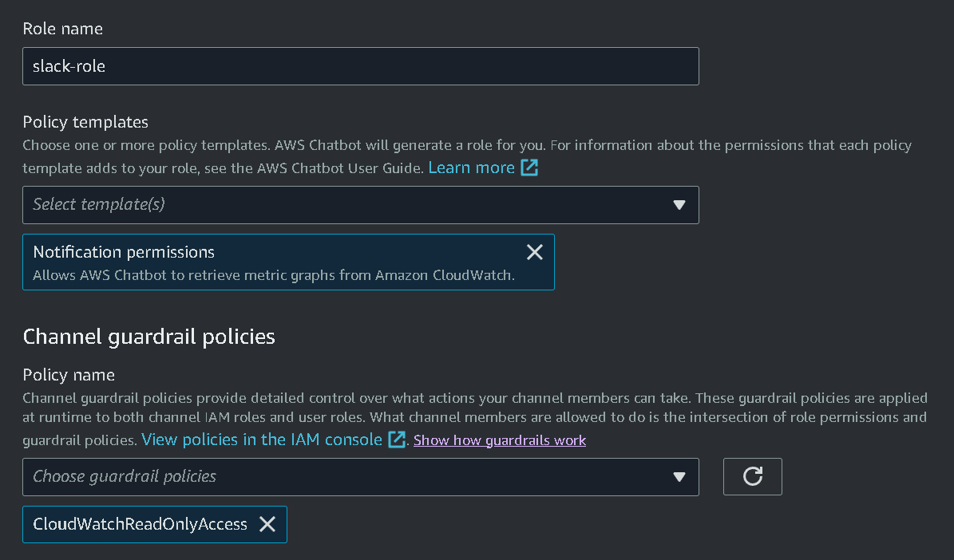Refresh the guardrail policies list
Viewport: 954px width, 560px height.
752,476
